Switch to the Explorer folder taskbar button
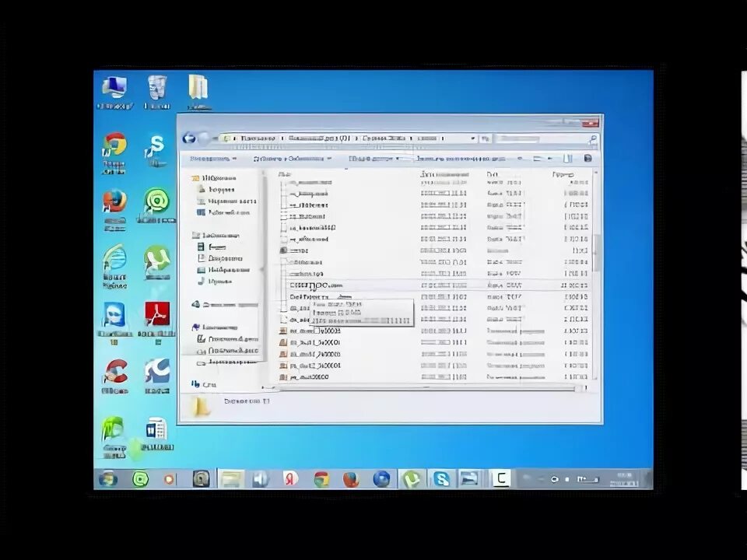747x560 pixels. click(x=232, y=478)
